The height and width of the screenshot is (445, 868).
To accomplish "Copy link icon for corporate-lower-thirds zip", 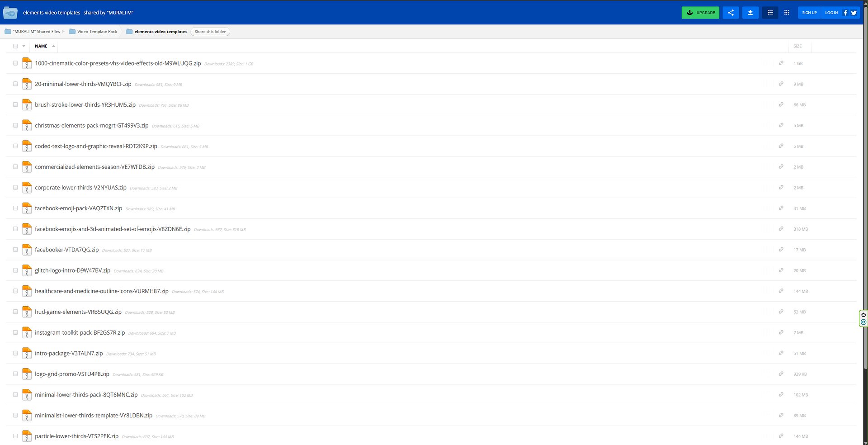I will coord(781,187).
